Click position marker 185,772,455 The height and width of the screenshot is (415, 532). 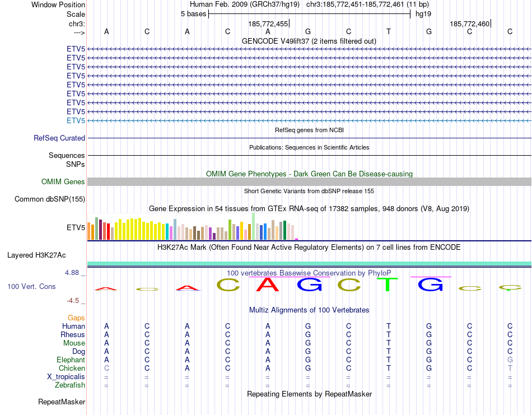[268, 24]
